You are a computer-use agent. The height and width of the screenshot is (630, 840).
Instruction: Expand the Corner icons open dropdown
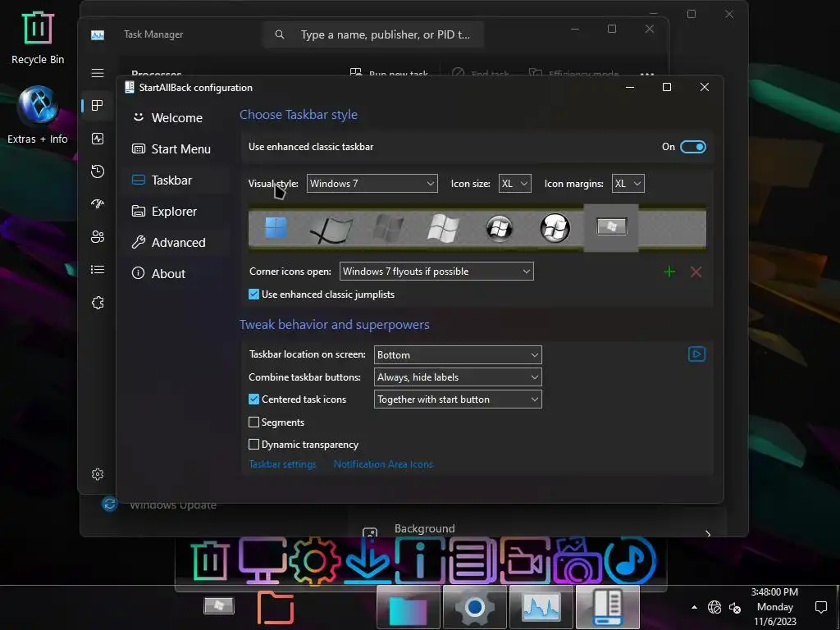(x=436, y=271)
